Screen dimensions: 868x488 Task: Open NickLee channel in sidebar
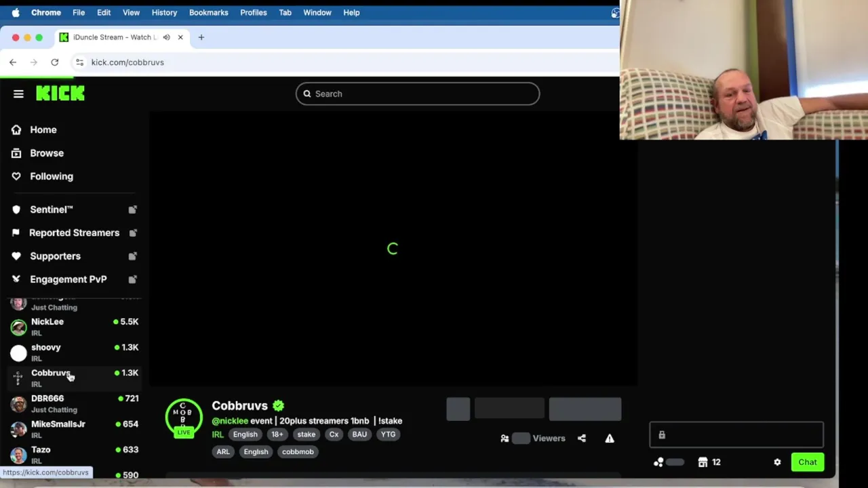click(75, 327)
